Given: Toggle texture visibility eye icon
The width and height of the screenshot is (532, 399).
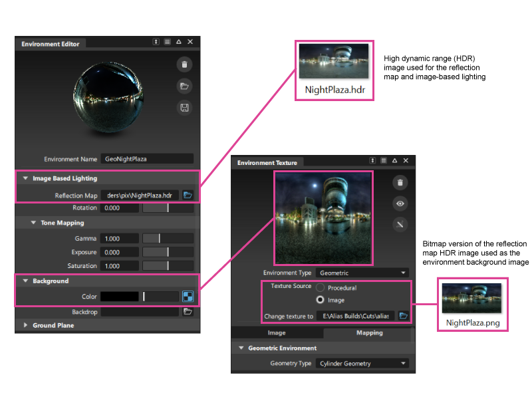Looking at the screenshot, I should click(400, 203).
